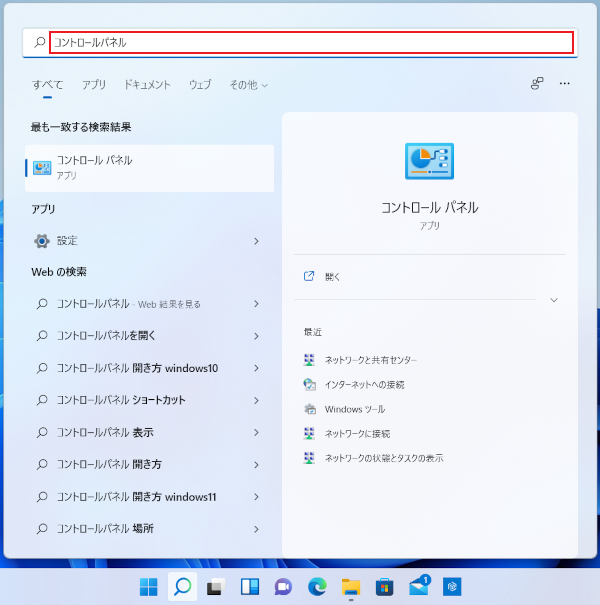
Task: Open the Mail app with notification badge
Action: [418, 586]
